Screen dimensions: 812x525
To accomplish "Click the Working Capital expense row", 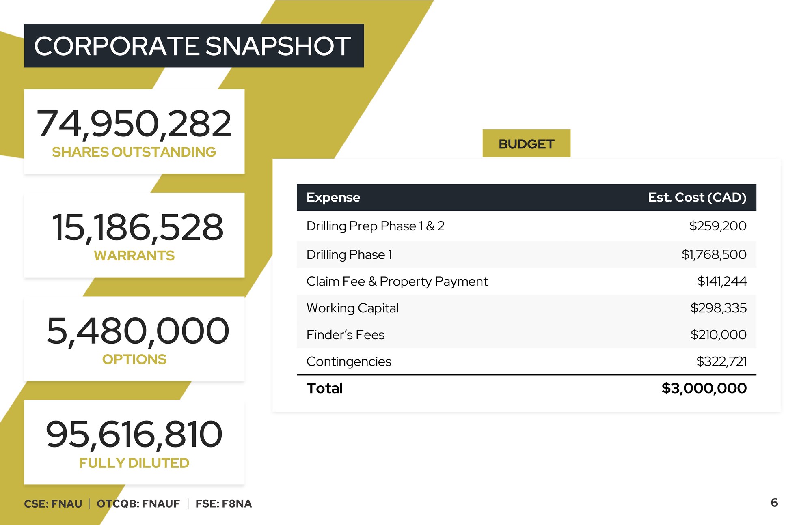I will [x=526, y=308].
